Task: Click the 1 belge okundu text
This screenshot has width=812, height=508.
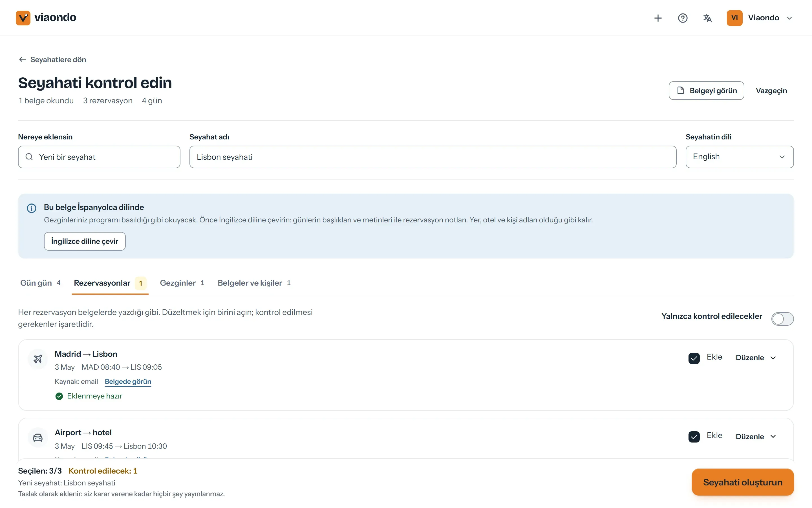Action: (x=46, y=101)
